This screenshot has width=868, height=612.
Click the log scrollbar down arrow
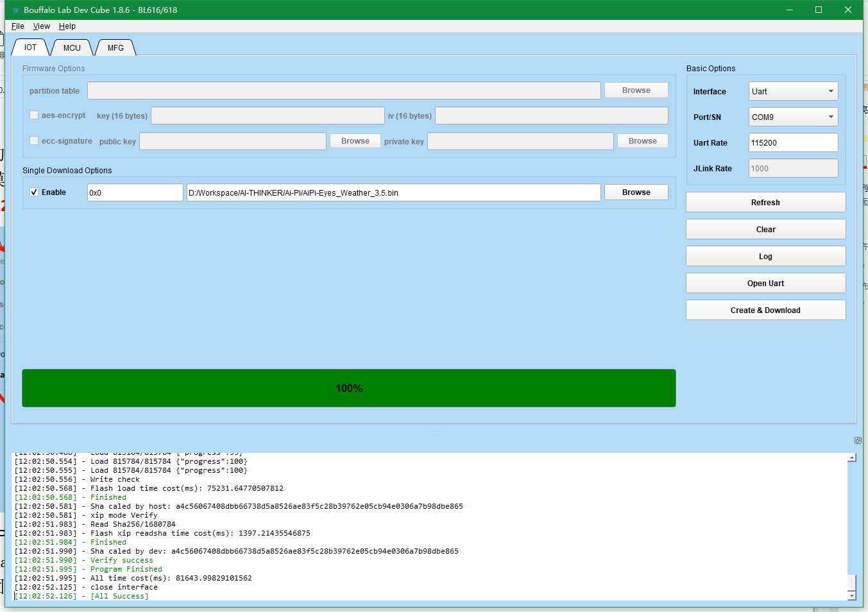tap(852, 596)
